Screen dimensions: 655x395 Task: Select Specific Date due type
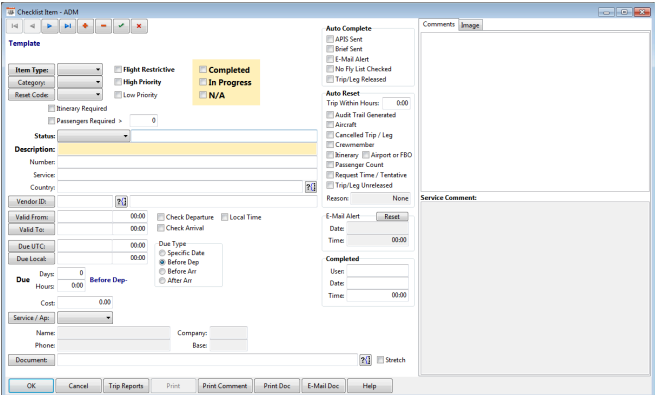click(162, 253)
